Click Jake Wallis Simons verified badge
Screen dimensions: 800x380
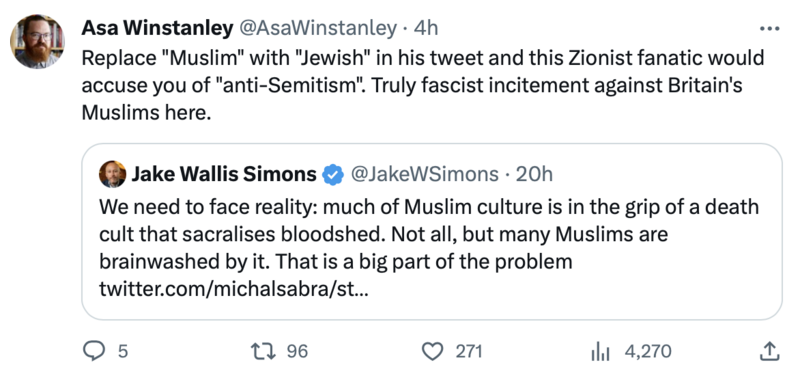click(x=332, y=175)
